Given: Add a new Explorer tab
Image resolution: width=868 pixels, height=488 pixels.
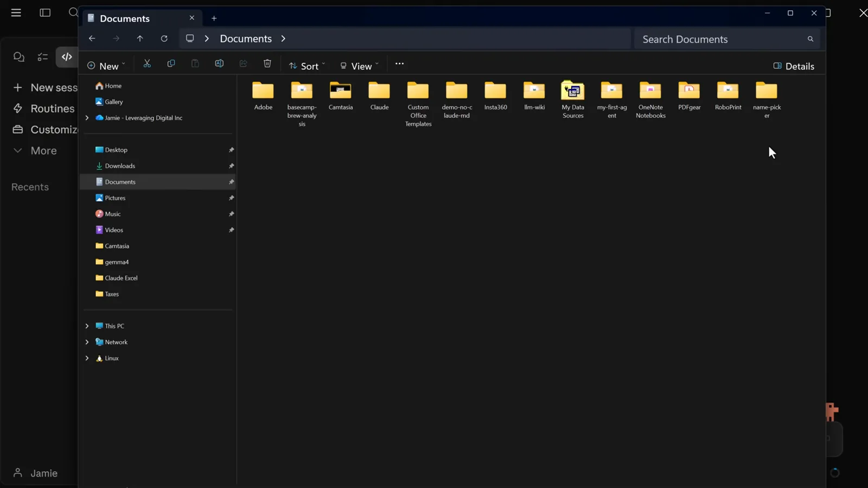Looking at the screenshot, I should pos(214,18).
